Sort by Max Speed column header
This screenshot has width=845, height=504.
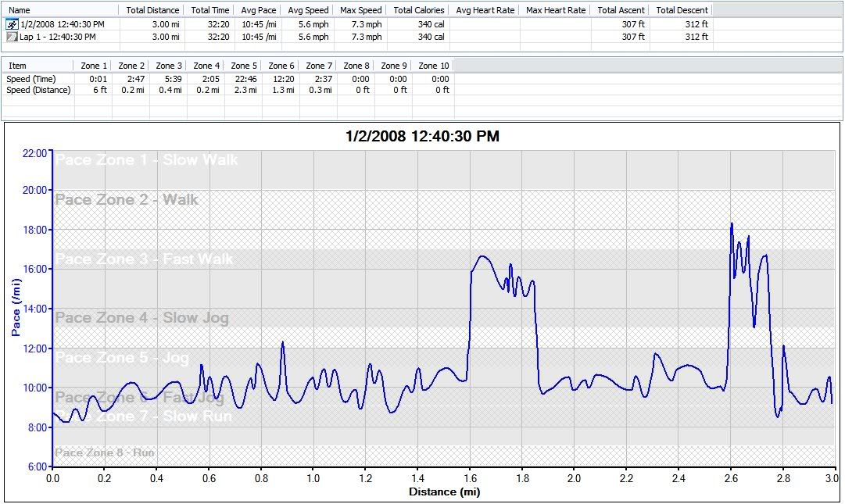click(x=360, y=10)
